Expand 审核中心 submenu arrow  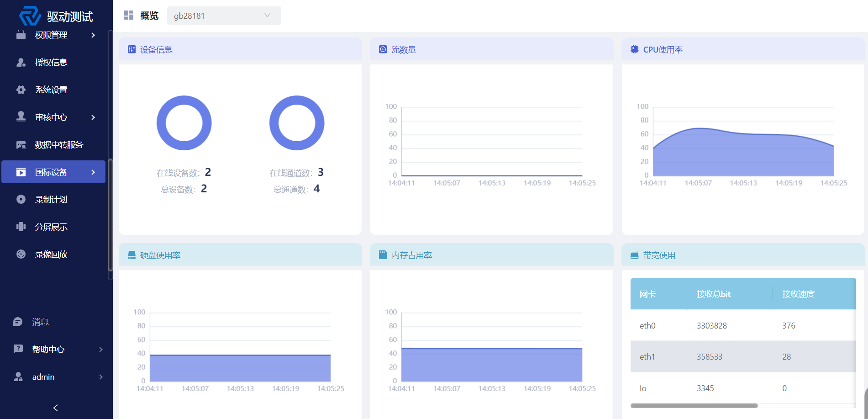(93, 117)
